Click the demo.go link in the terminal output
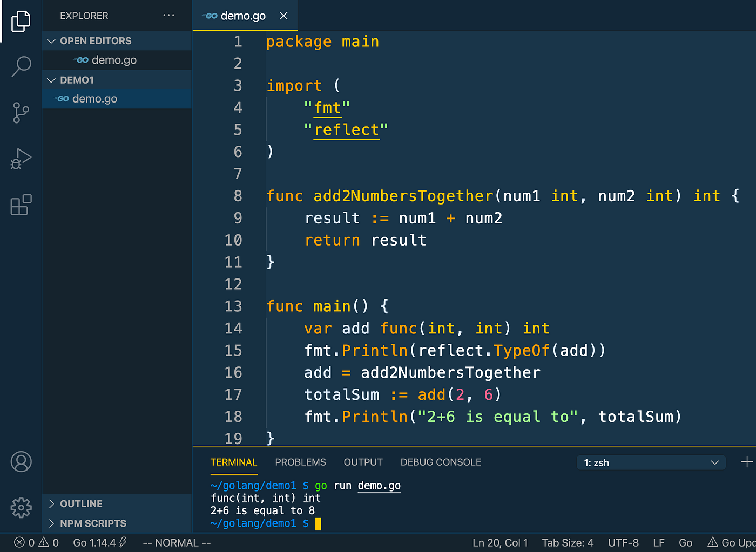The width and height of the screenshot is (756, 552). [379, 485]
